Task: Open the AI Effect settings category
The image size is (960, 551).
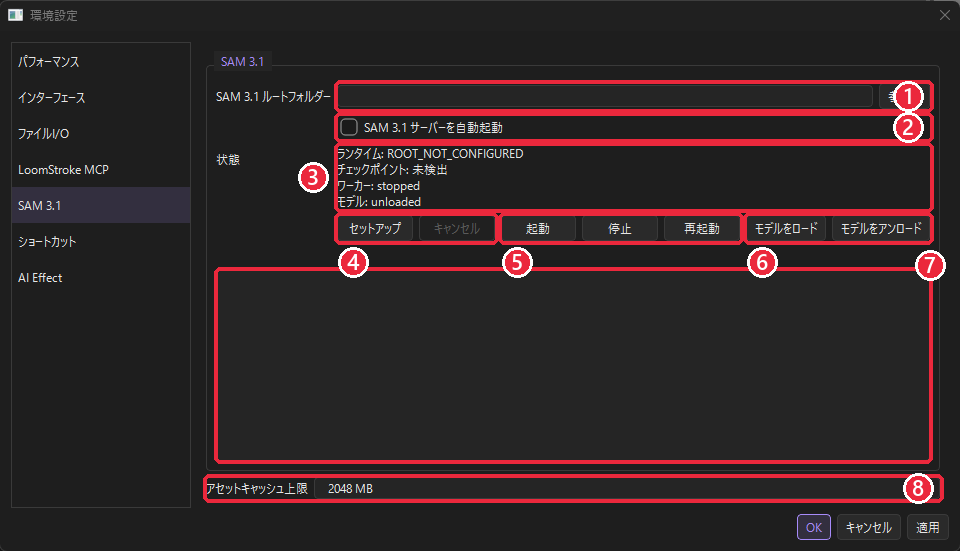Action: point(101,278)
